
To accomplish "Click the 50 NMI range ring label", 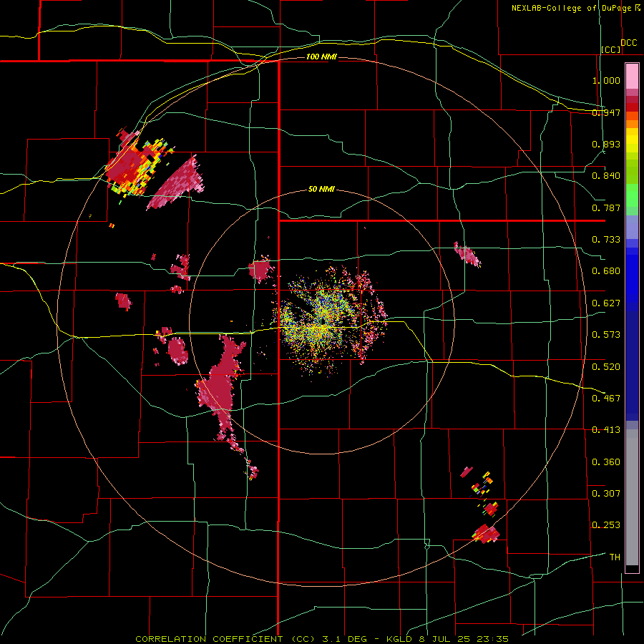I will (321, 190).
